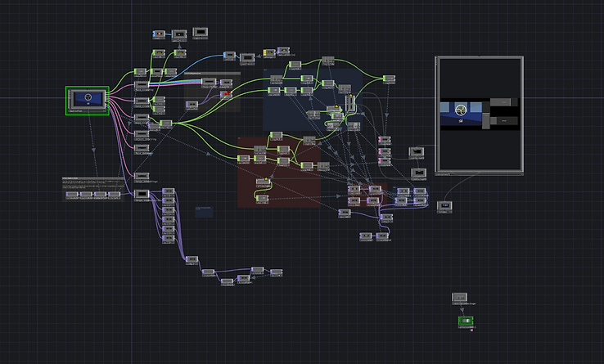The image size is (604, 364).
Task: Select the purple node where column wires merge
Action: tap(192, 259)
